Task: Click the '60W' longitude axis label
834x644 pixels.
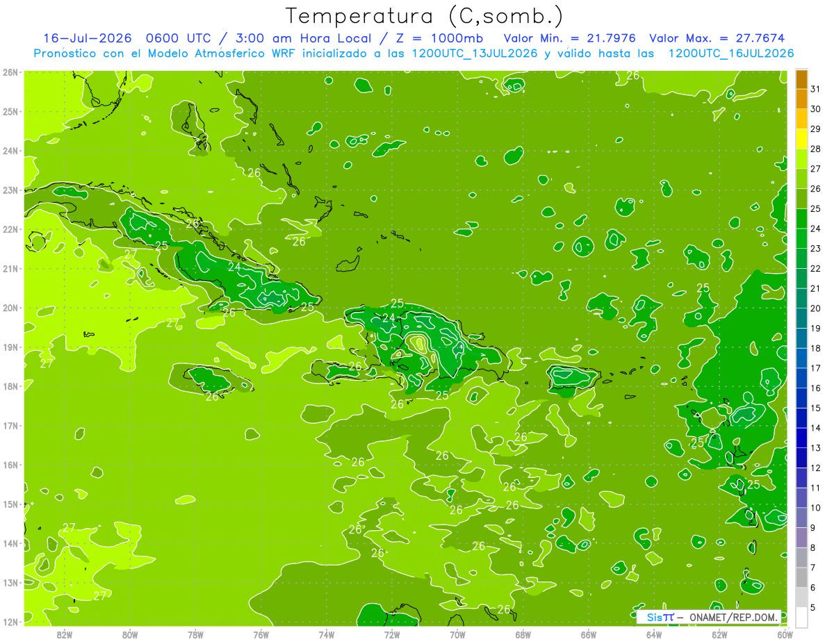Action: tap(785, 634)
